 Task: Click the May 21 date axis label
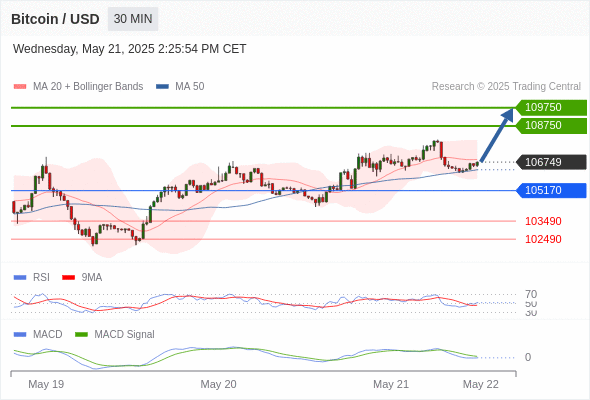391,384
